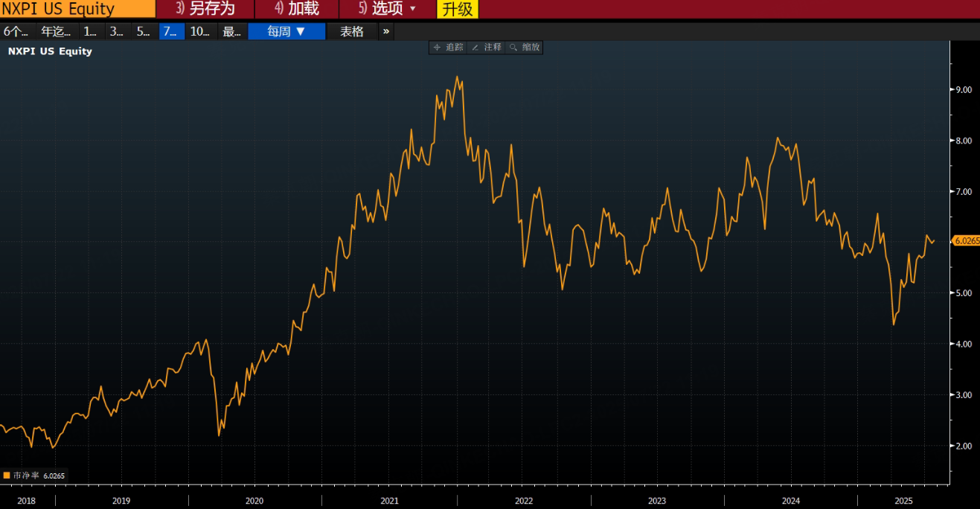The image size is (980, 509).
Task: Click the 2019 year label on the time axis
Action: point(121,501)
